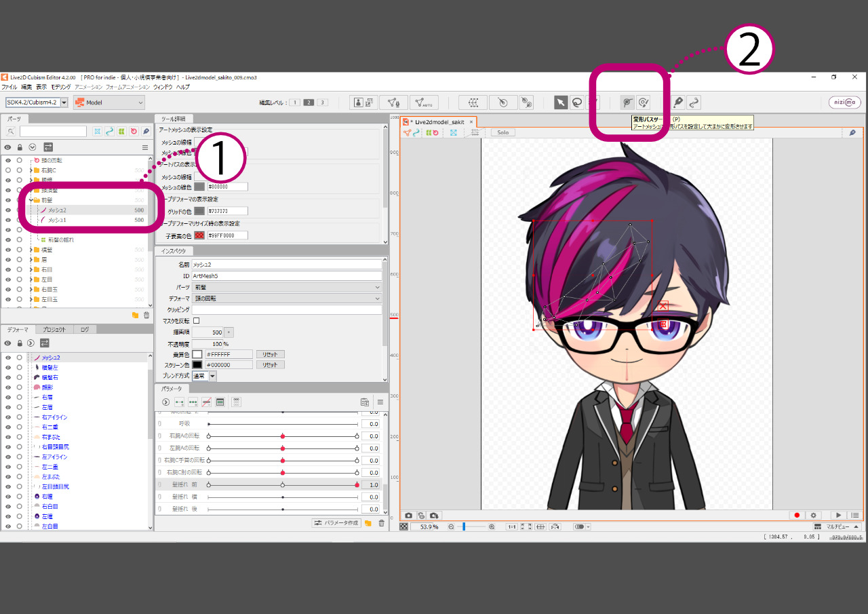This screenshot has width=868, height=614.
Task: Click new folder icon below parts list
Action: pos(135,315)
